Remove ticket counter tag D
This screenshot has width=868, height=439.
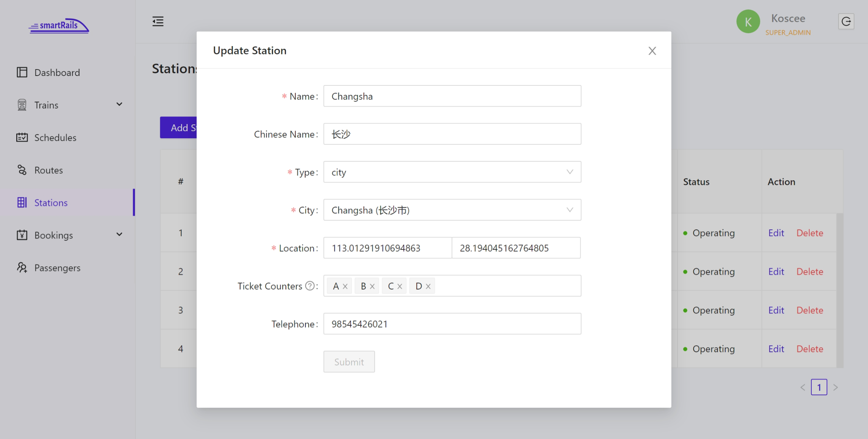(x=428, y=286)
